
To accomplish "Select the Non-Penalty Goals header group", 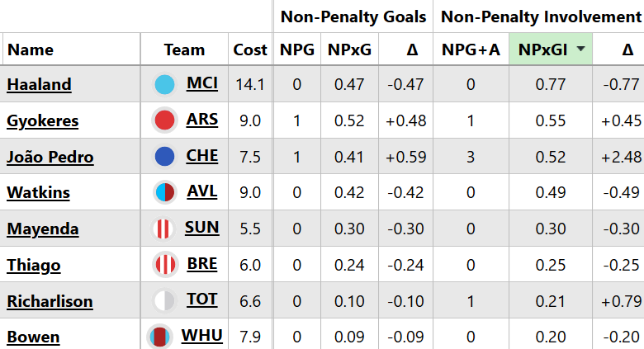I will 353,17.
